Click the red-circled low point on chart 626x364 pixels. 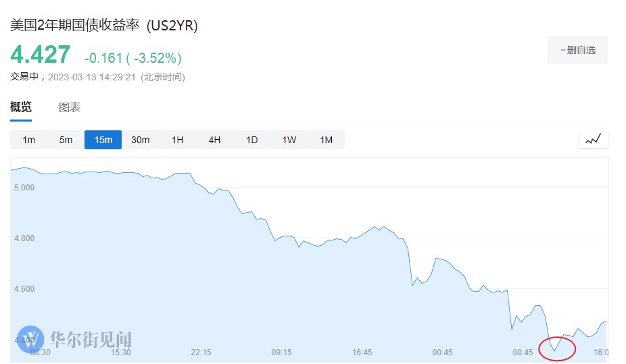556,349
